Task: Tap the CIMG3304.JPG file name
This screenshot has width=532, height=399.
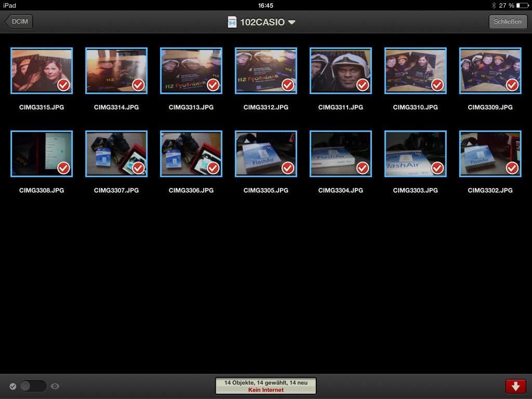Action: click(341, 190)
